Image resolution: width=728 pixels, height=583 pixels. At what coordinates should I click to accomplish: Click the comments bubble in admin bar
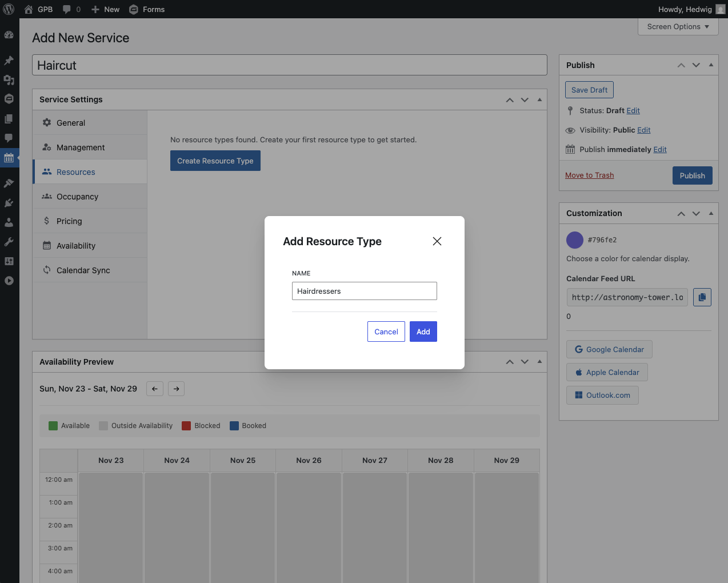click(71, 9)
